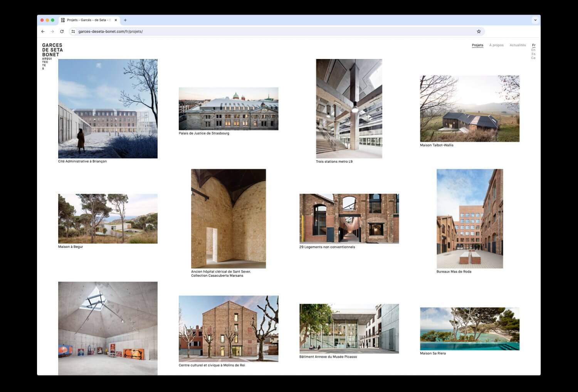This screenshot has width=578, height=392.
Task: Open the concrete gallery interior with paintings photo
Action: click(x=108, y=328)
